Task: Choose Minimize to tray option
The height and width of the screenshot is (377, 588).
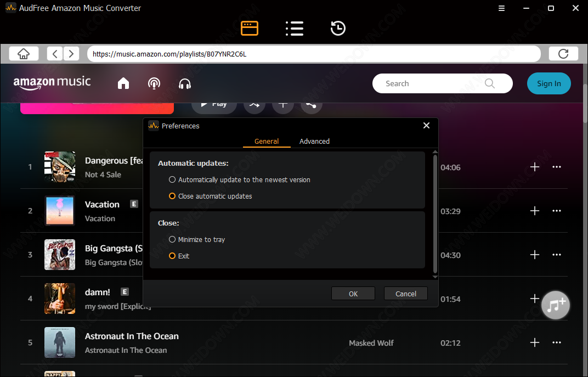Action: (x=172, y=239)
